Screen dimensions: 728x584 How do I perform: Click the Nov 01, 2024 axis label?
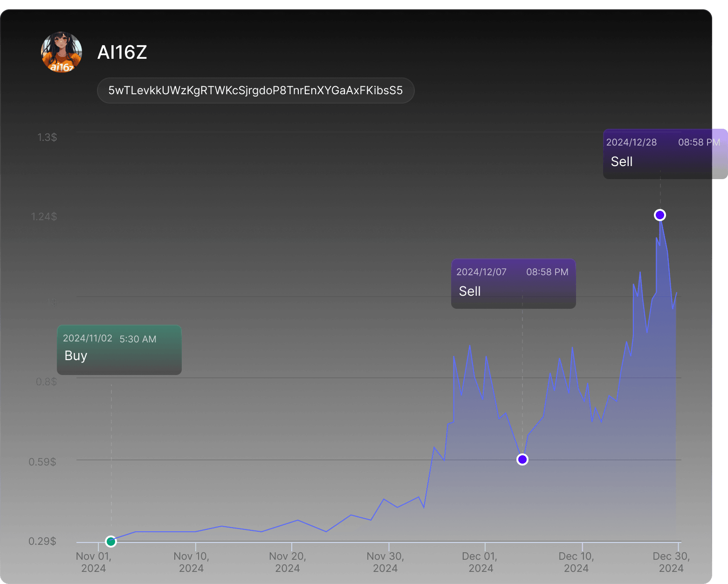(x=94, y=562)
